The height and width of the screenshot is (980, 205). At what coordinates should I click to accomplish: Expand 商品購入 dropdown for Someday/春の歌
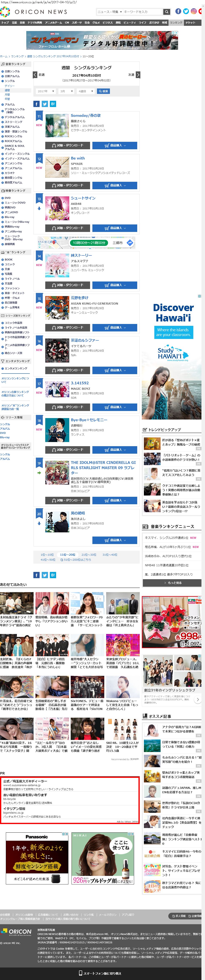point(115,145)
